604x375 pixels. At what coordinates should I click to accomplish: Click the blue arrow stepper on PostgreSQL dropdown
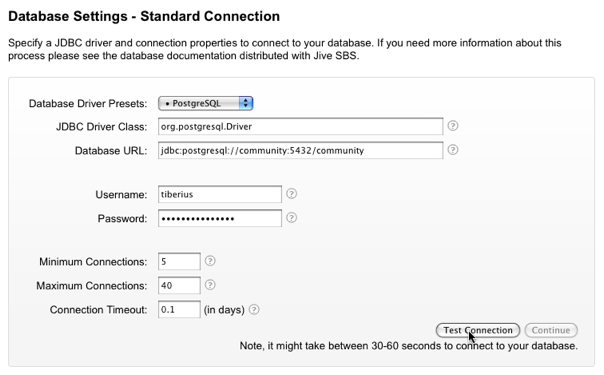pyautogui.click(x=246, y=103)
